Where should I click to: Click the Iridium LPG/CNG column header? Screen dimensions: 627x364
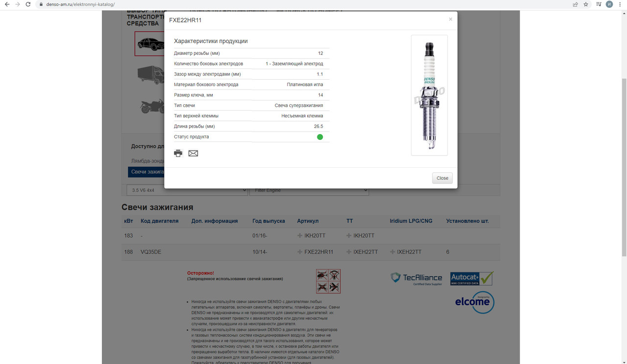[x=411, y=221]
